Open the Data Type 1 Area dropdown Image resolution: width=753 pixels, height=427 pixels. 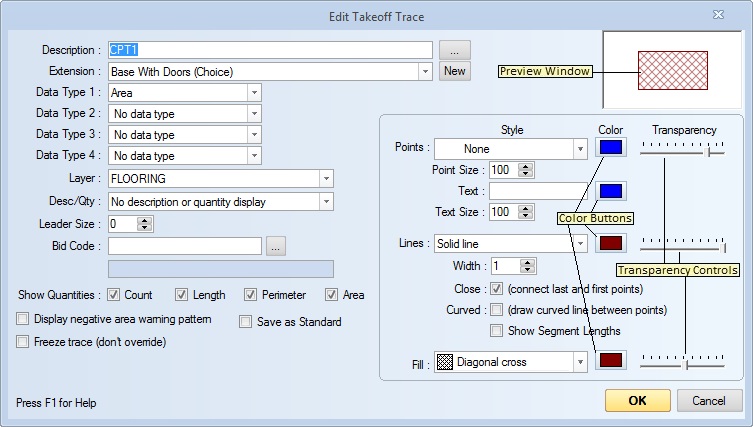point(254,93)
